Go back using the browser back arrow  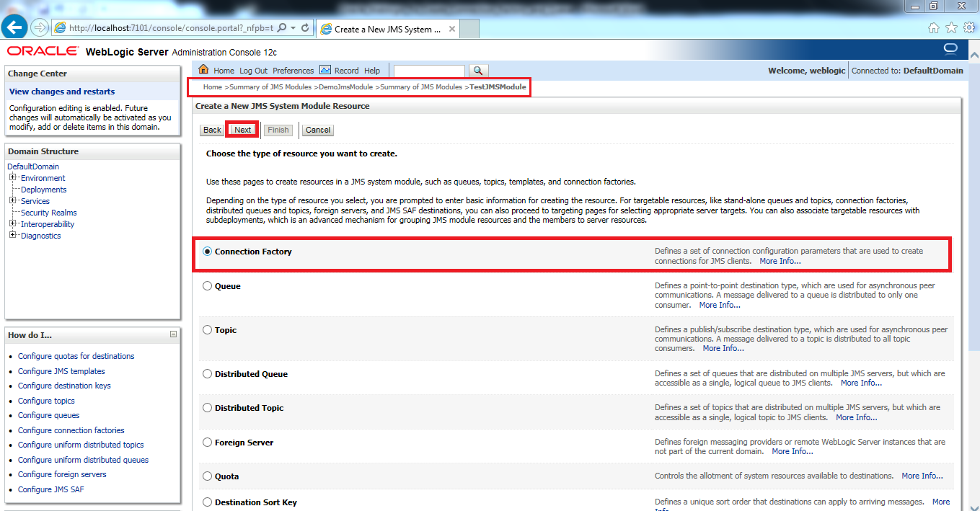(x=14, y=27)
